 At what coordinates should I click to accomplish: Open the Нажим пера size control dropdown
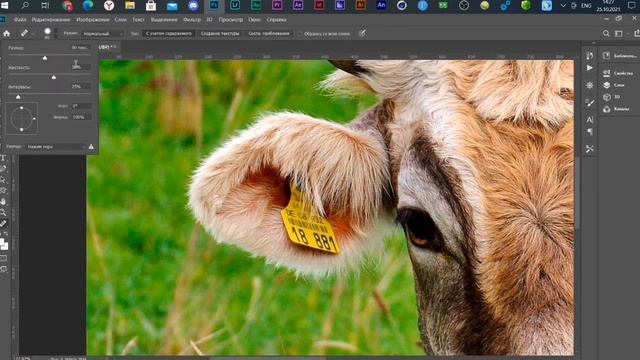[x=56, y=147]
